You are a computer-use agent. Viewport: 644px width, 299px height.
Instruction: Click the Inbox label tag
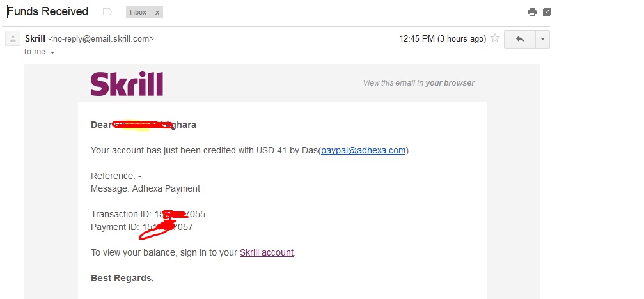pos(137,12)
